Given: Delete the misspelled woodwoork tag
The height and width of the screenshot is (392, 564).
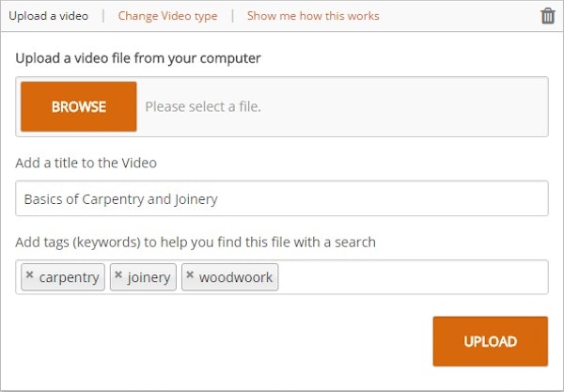Looking at the screenshot, I should pos(190,275).
